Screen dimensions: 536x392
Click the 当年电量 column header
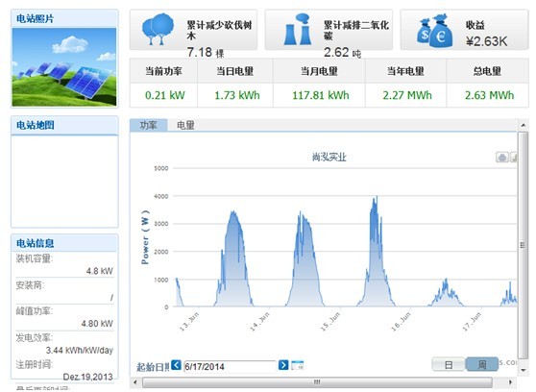point(405,71)
